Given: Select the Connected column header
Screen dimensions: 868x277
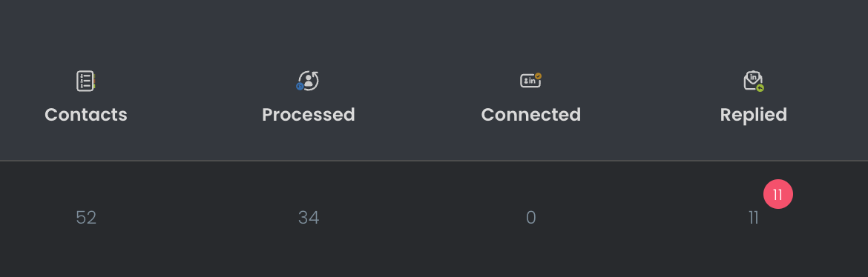Looking at the screenshot, I should coord(531,115).
